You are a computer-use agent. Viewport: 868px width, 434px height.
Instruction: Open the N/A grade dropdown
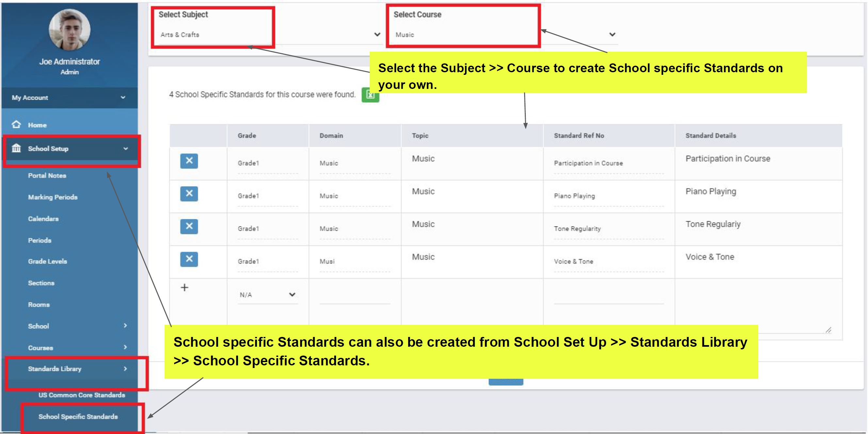pyautogui.click(x=267, y=295)
